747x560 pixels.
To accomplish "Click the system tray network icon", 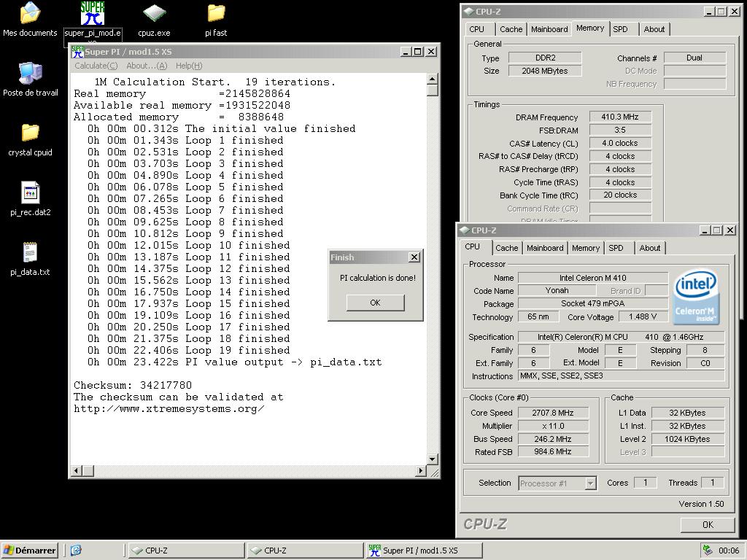I will pyautogui.click(x=708, y=551).
